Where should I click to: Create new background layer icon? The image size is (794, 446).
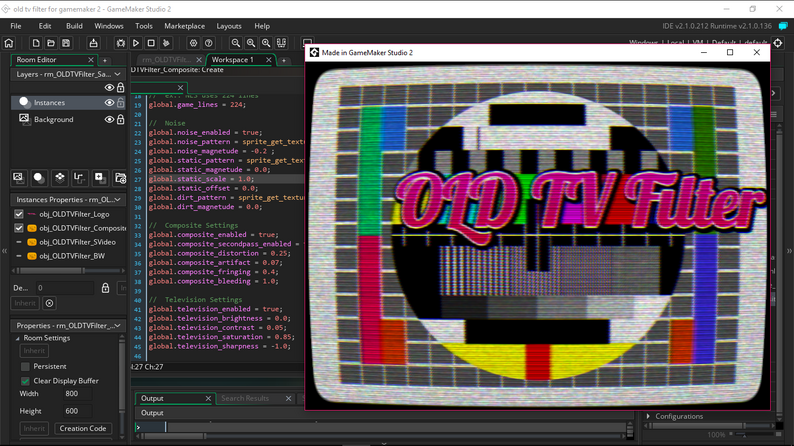tap(18, 178)
